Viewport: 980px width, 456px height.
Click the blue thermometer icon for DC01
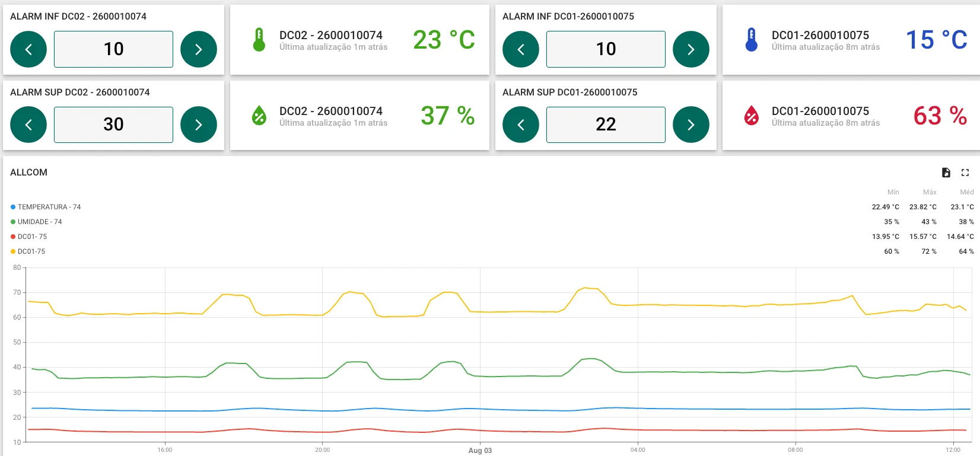tap(752, 40)
